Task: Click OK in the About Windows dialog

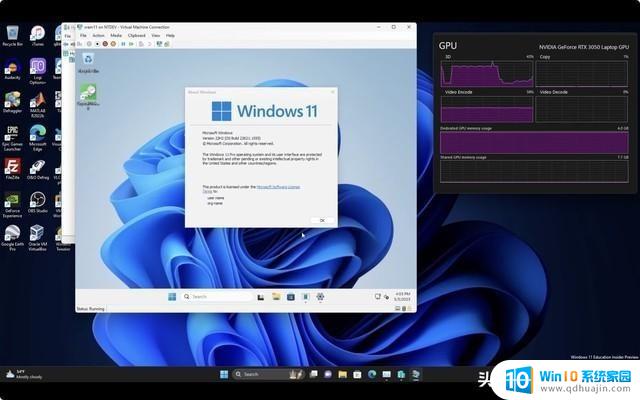Action: 321,220
